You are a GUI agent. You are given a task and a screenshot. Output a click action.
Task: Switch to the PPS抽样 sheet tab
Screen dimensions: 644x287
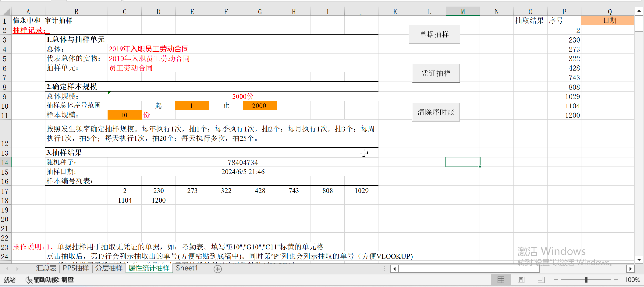coord(76,268)
